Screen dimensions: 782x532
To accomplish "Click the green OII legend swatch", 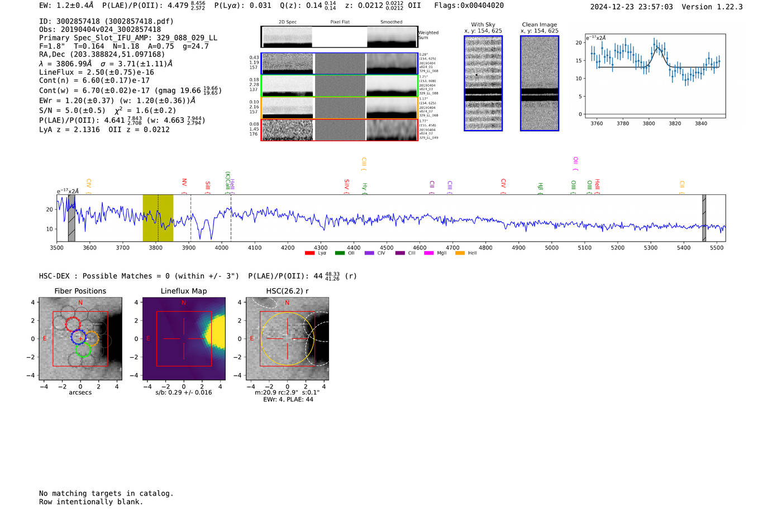I will (x=340, y=253).
